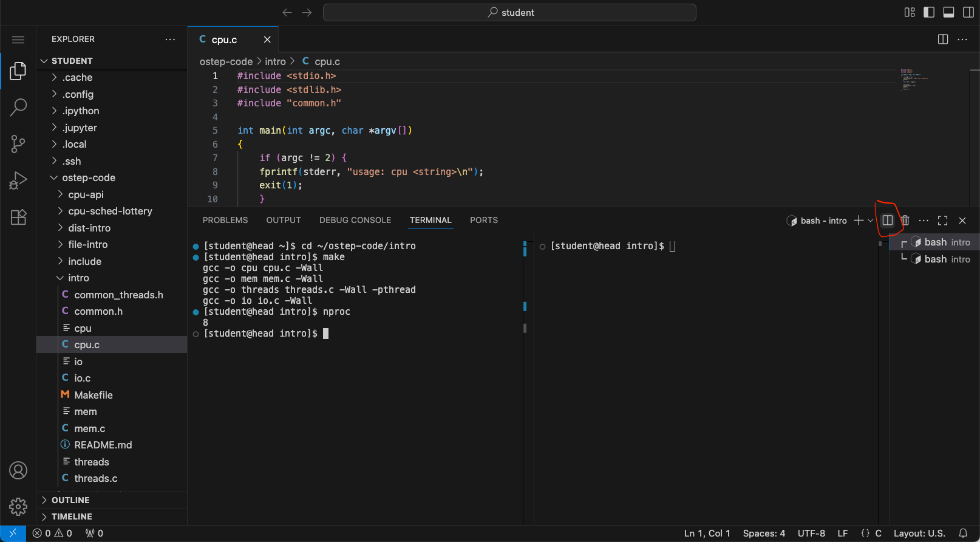Image resolution: width=980 pixels, height=542 pixels.
Task: Switch to the PROBLEMS tab
Action: [225, 220]
